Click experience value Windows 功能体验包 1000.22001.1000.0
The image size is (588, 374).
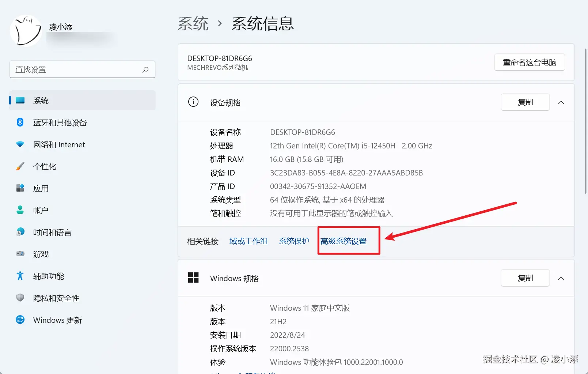[337, 362]
